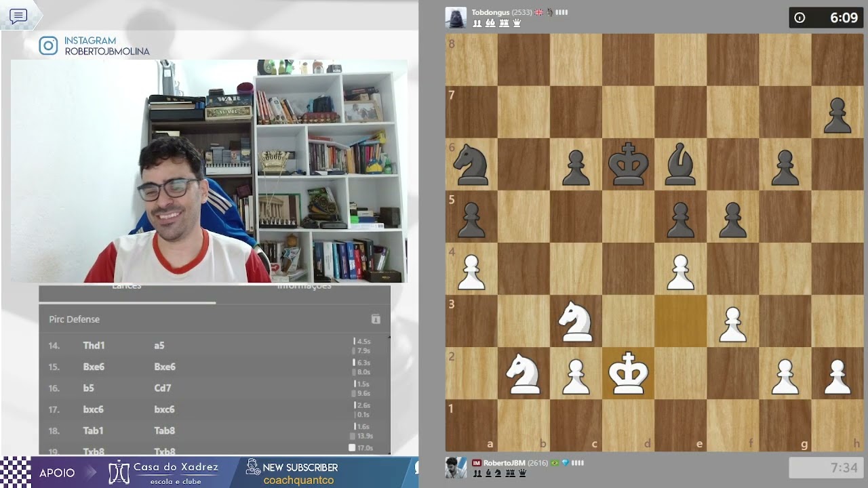
Task: Click the move list scrollbar
Action: point(389,394)
